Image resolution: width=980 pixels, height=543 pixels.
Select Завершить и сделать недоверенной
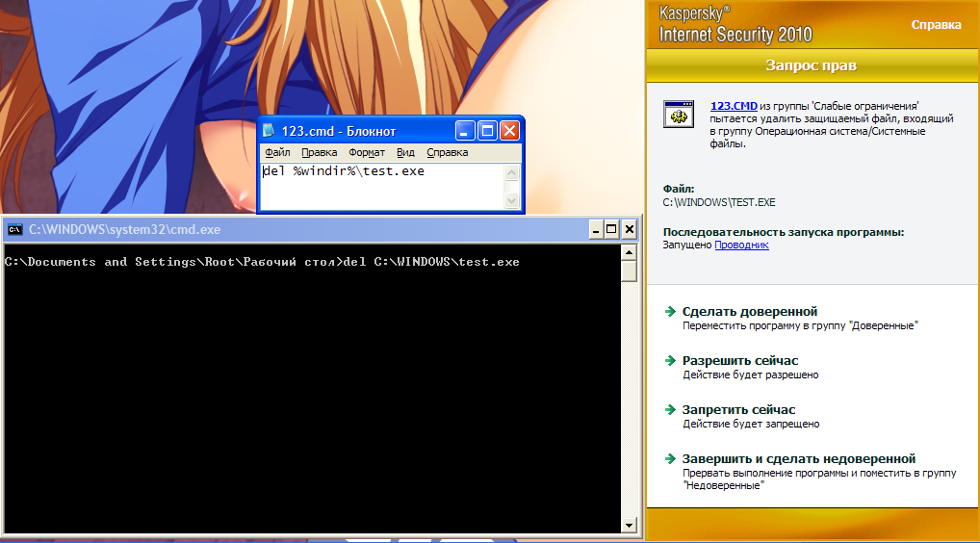click(x=799, y=458)
